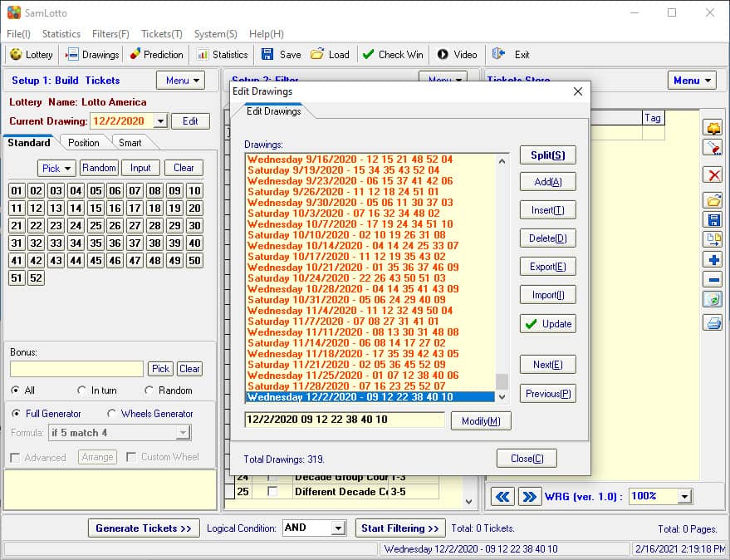The height and width of the screenshot is (560, 730).
Task: Expand the WRG 100% dropdown
Action: point(684,497)
